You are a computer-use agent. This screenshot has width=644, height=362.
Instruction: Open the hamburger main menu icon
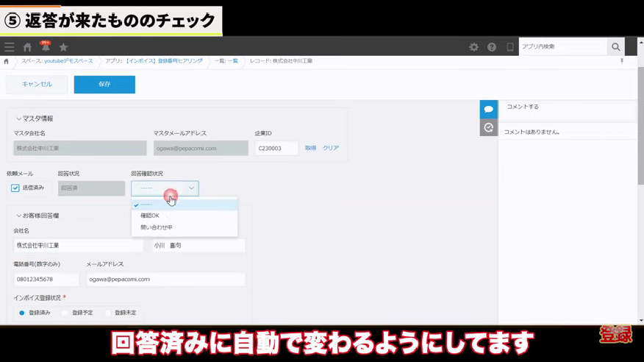(9, 47)
